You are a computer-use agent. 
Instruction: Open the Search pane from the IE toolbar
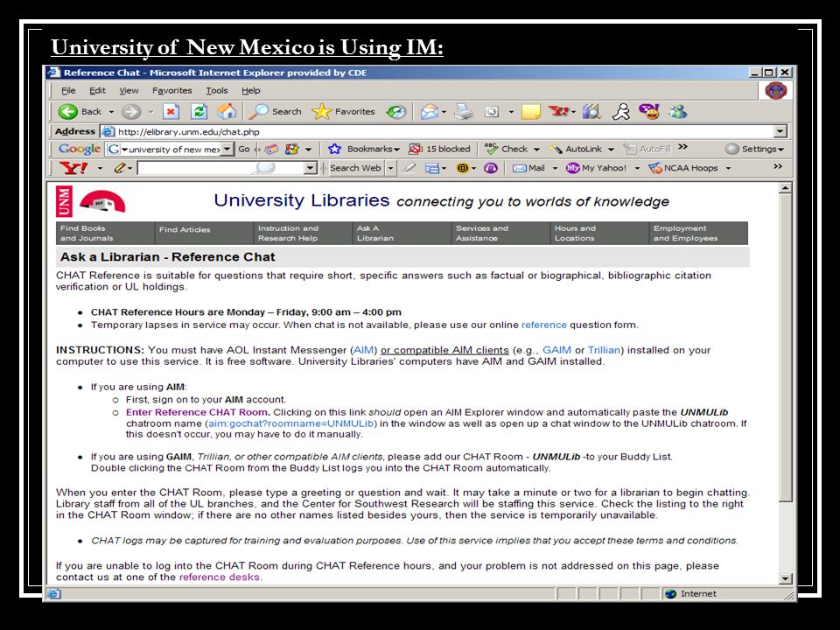tap(275, 111)
